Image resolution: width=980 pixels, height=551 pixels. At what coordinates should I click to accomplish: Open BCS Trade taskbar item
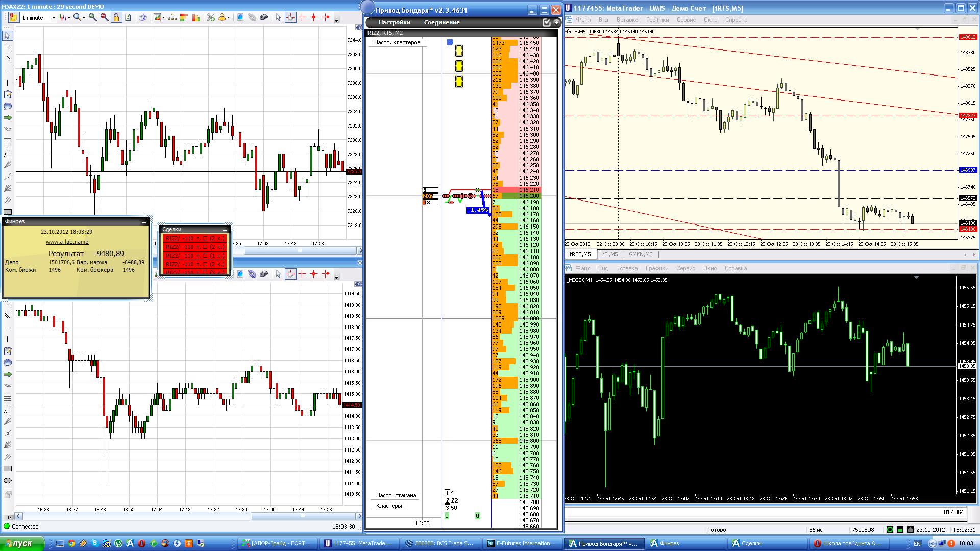(x=440, y=543)
